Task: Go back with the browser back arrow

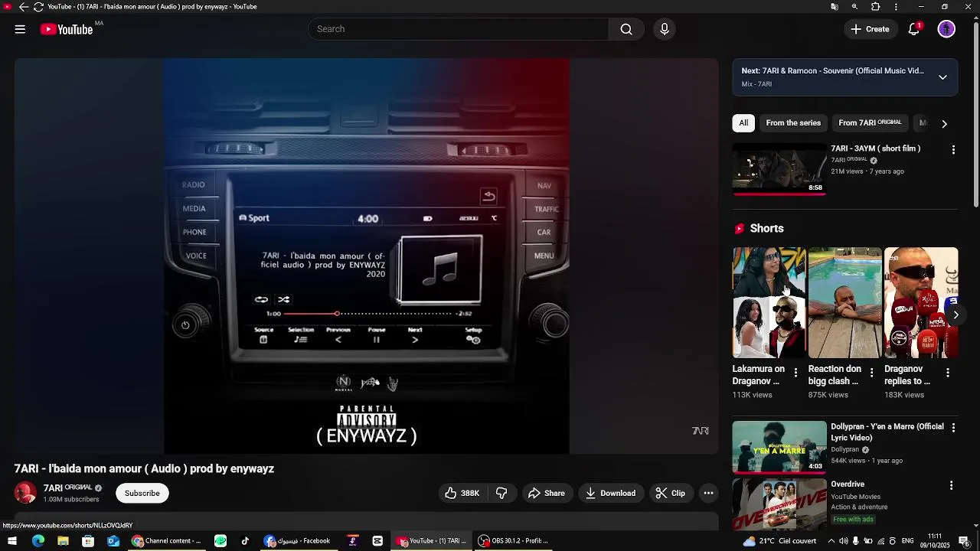Action: pos(23,7)
